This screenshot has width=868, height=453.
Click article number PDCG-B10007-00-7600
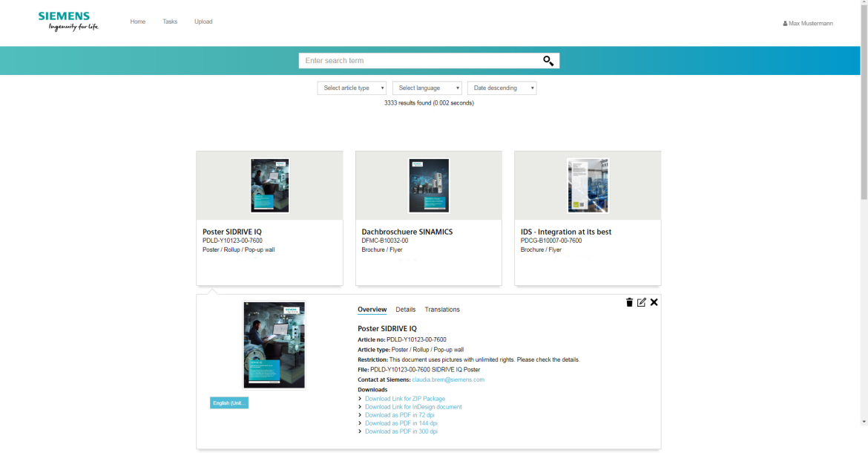550,241
